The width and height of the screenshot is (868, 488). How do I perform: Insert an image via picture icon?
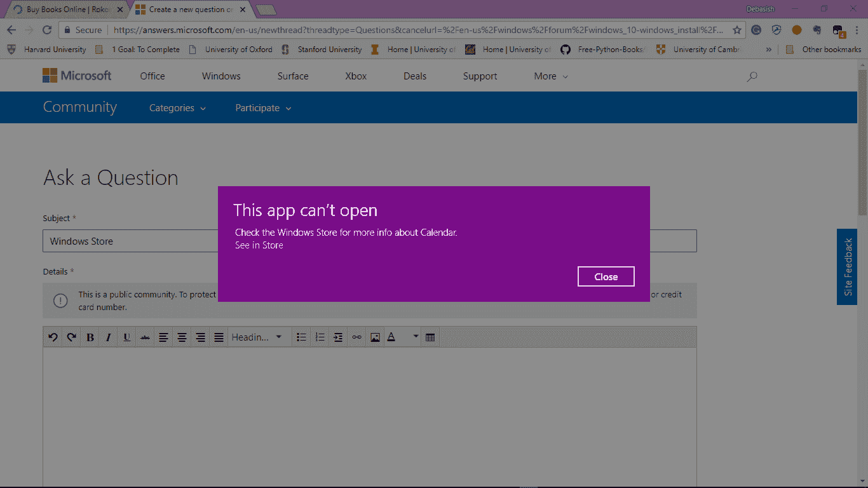pyautogui.click(x=375, y=337)
